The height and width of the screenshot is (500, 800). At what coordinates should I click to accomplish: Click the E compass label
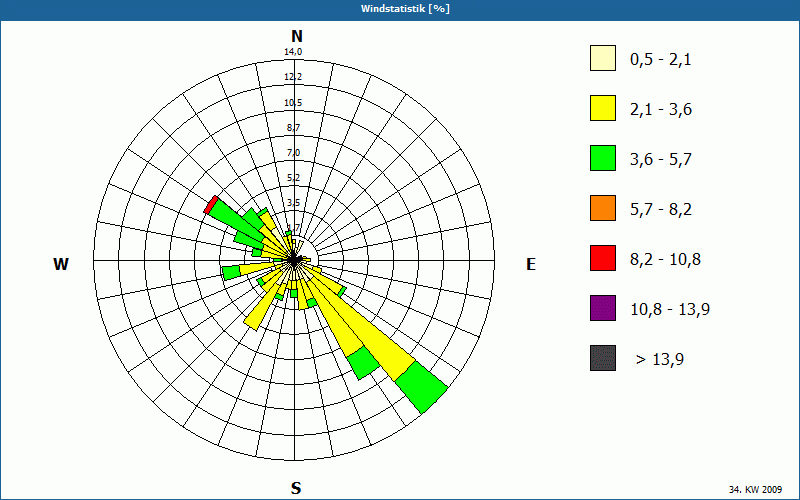click(x=531, y=264)
